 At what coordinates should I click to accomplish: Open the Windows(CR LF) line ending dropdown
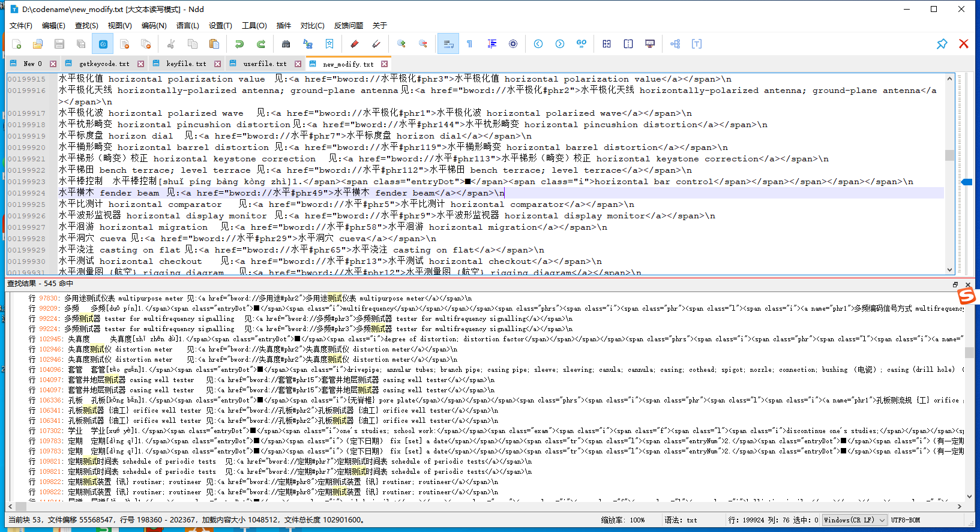click(855, 520)
